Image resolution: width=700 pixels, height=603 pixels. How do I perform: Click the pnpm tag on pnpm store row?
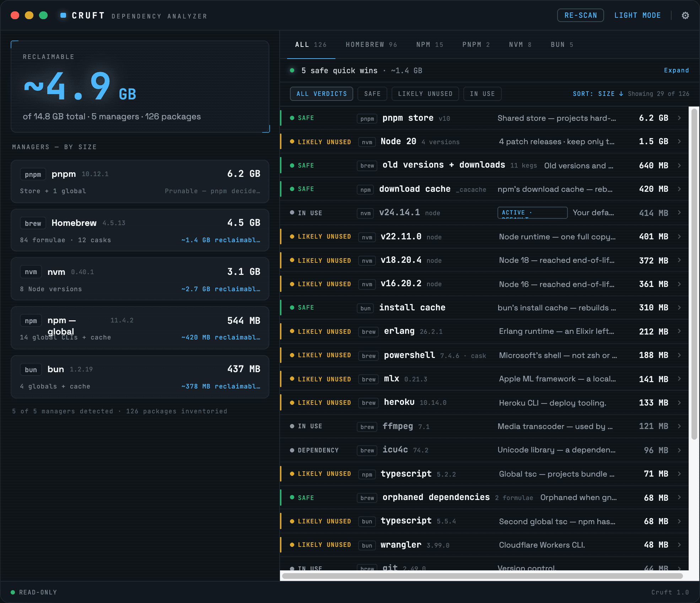click(367, 119)
